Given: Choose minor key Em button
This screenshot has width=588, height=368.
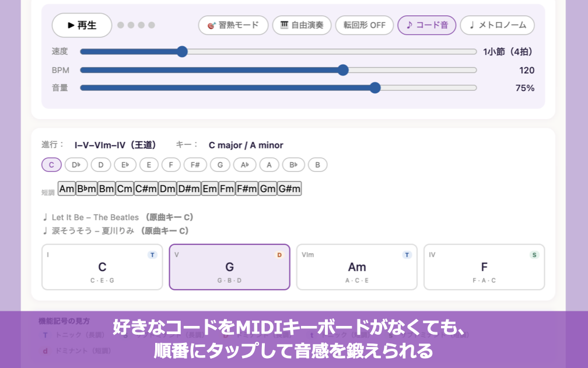Looking at the screenshot, I should 210,189.
